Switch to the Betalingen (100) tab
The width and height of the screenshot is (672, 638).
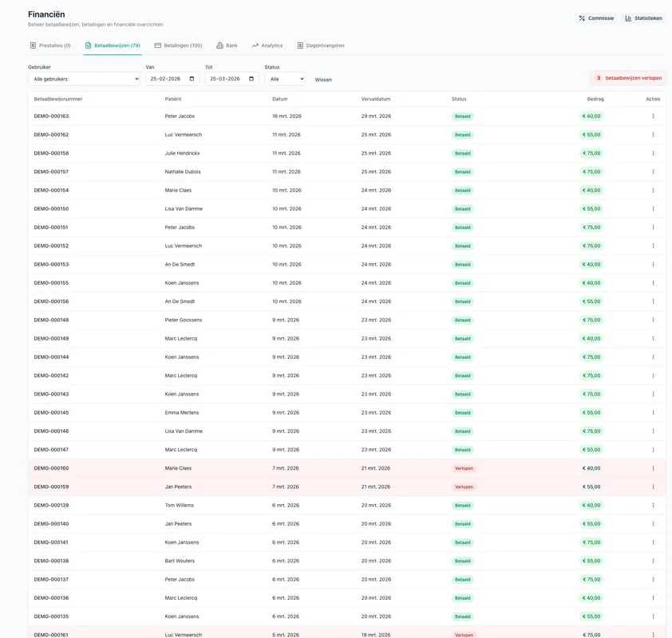[178, 45]
